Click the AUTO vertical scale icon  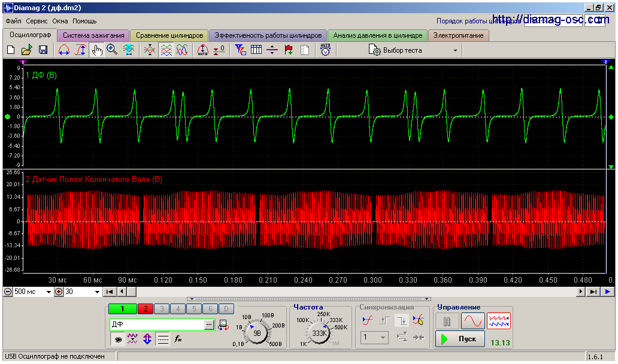tap(202, 50)
